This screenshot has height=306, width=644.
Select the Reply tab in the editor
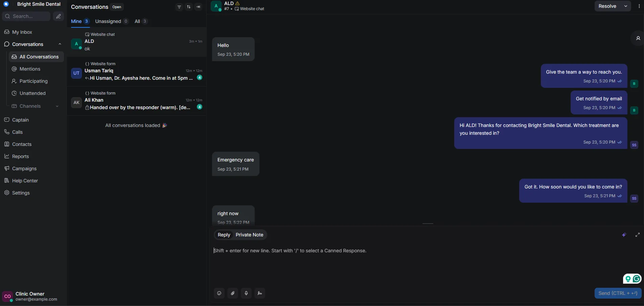point(224,235)
